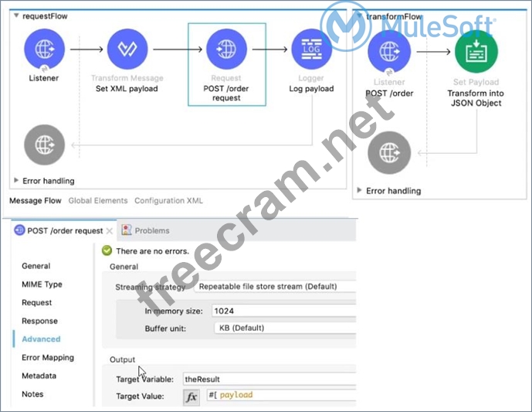The width and height of the screenshot is (532, 412).
Task: Open the Streaming strategy dropdown
Action: tap(274, 286)
